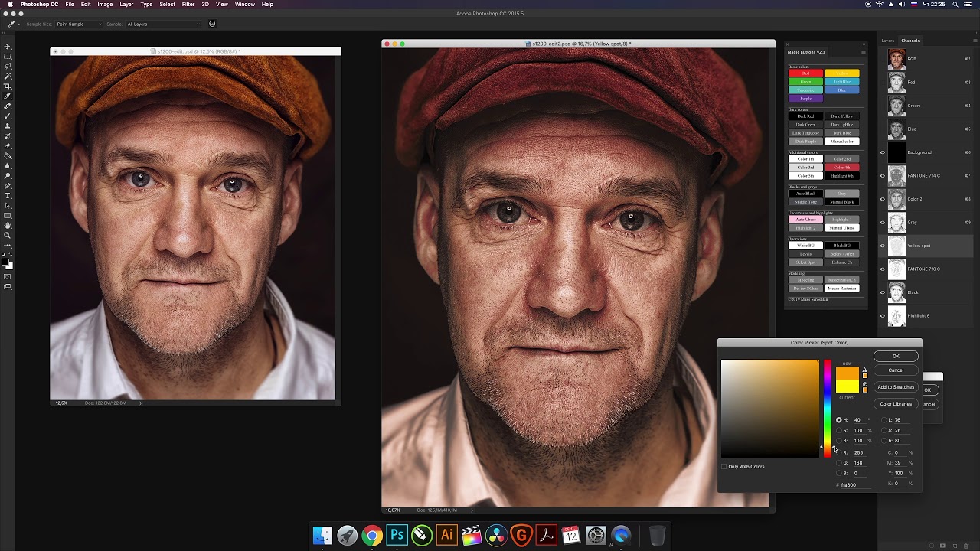Select the L lightness radio button
This screenshot has width=980, height=551.
[x=884, y=419]
